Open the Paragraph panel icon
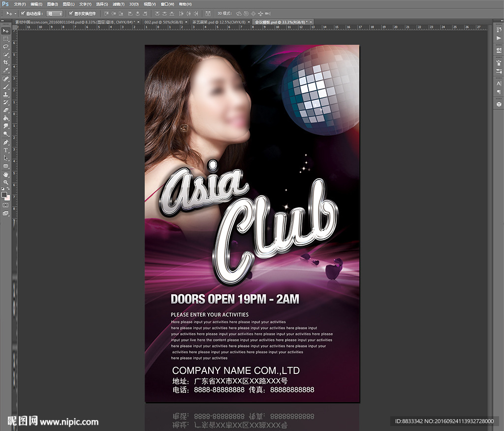 pos(499,92)
